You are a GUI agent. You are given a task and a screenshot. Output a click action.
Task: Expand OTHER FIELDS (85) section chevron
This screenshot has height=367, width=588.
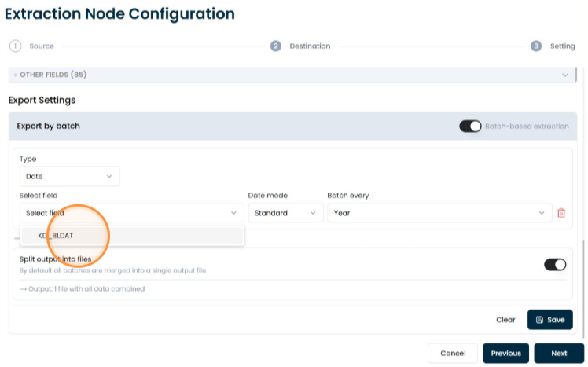[564, 75]
